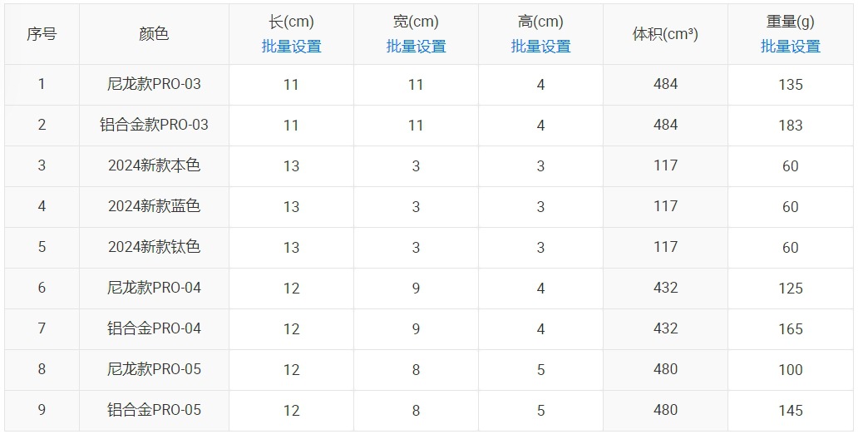This screenshot has width=868, height=444.
Task: Click the 体积(cm³) column header
Action: click(x=665, y=34)
